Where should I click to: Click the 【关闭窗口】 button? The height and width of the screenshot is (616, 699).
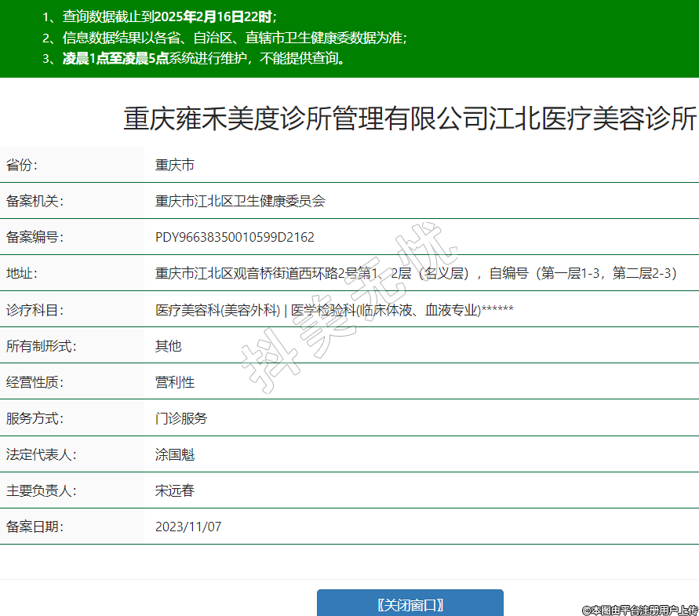click(410, 604)
